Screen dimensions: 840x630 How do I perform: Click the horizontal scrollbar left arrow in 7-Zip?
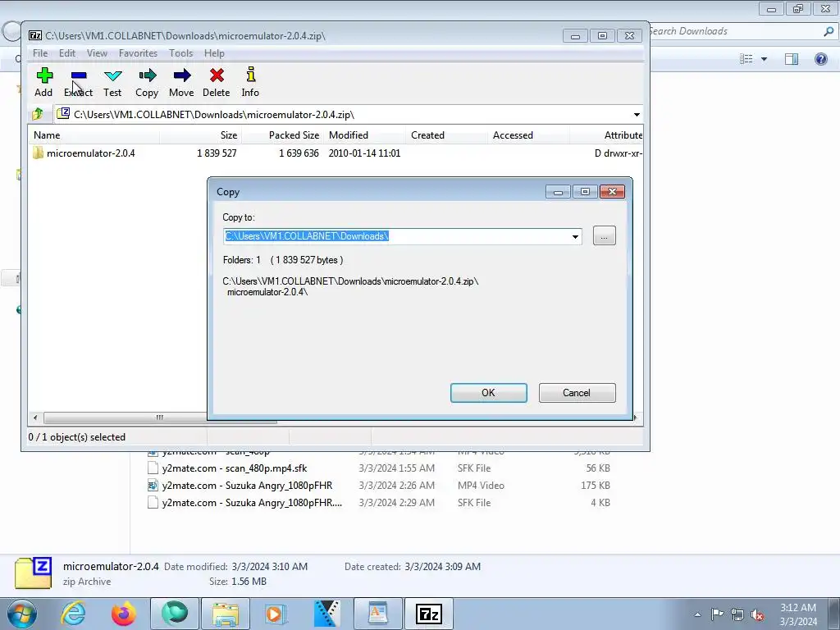[x=35, y=418]
